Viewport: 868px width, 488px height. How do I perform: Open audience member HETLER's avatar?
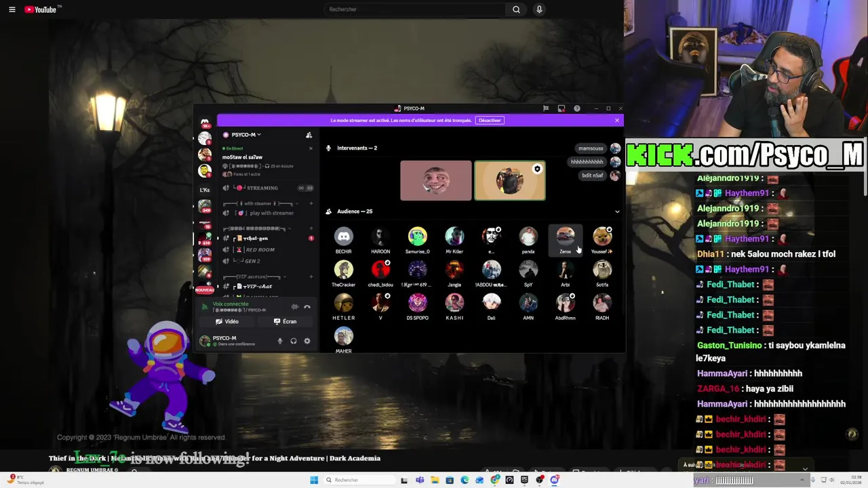pyautogui.click(x=344, y=303)
